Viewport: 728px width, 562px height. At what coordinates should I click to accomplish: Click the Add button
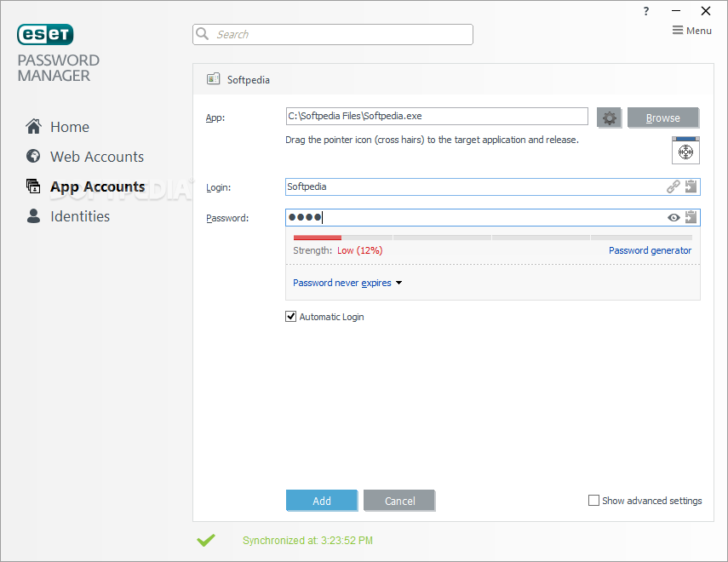click(x=322, y=501)
